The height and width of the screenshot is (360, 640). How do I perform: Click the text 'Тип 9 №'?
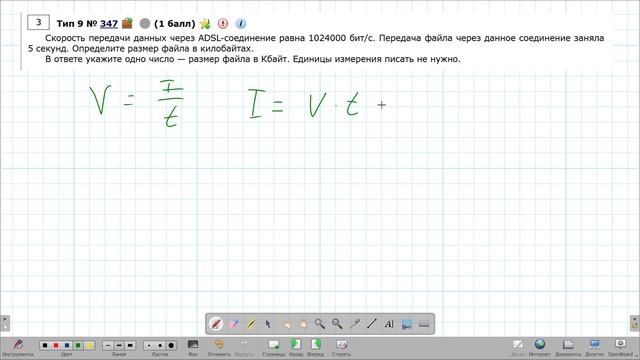[x=77, y=24]
